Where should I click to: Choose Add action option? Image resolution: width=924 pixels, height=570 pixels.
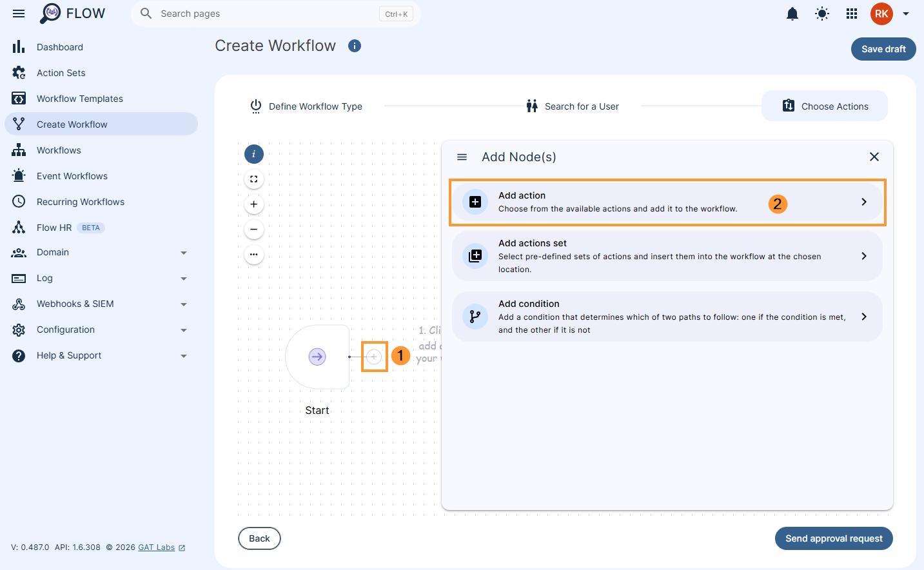(x=667, y=202)
